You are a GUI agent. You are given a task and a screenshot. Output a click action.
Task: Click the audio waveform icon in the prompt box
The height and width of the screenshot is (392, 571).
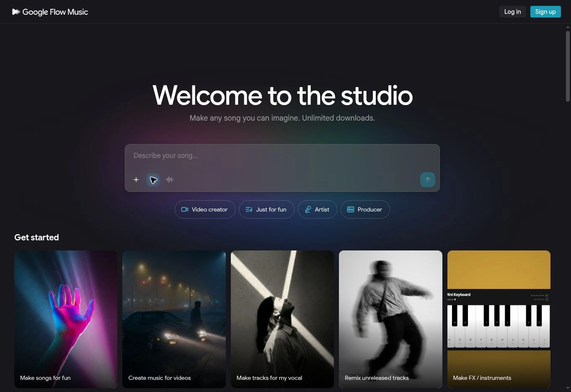(x=170, y=180)
